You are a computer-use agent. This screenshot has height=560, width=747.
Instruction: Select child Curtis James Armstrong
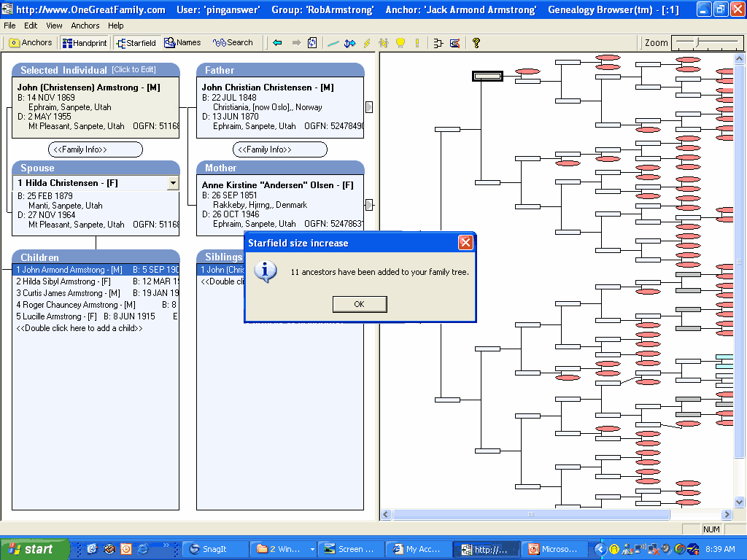96,293
